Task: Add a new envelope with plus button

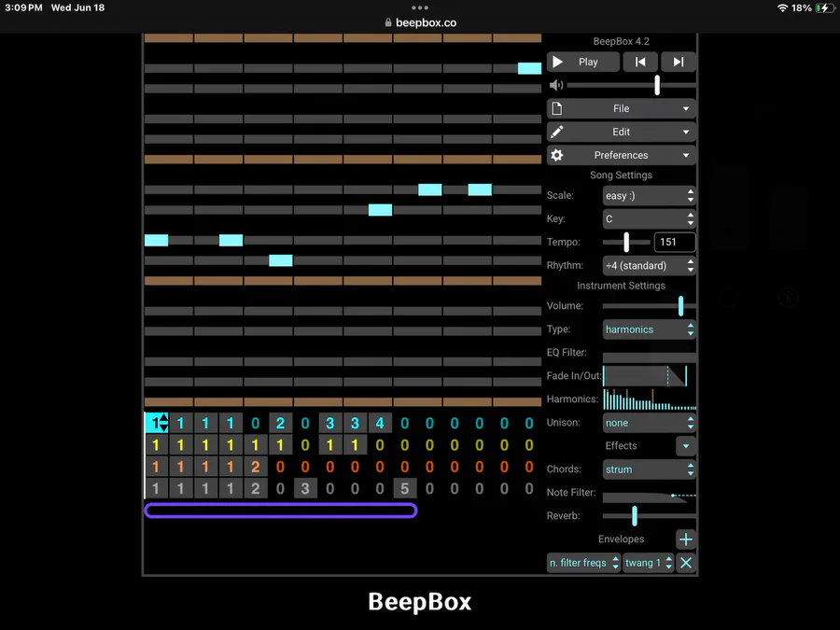Action: [x=686, y=539]
